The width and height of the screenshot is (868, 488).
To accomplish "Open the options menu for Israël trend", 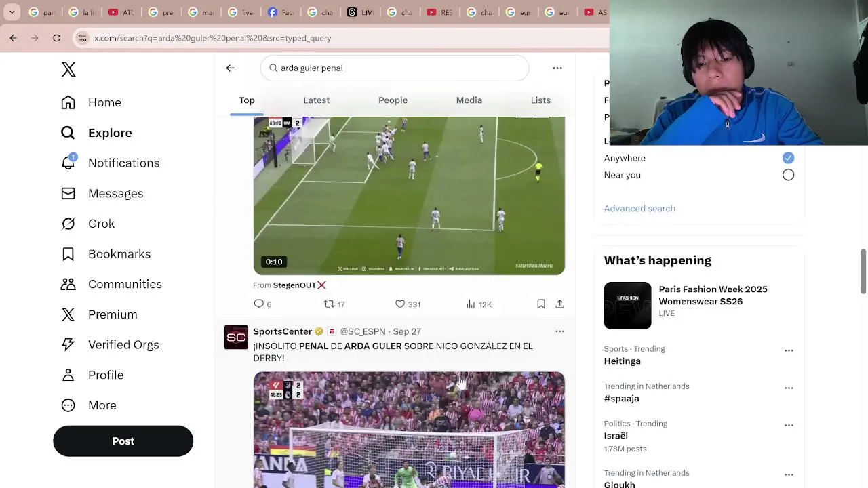I will click(x=789, y=426).
